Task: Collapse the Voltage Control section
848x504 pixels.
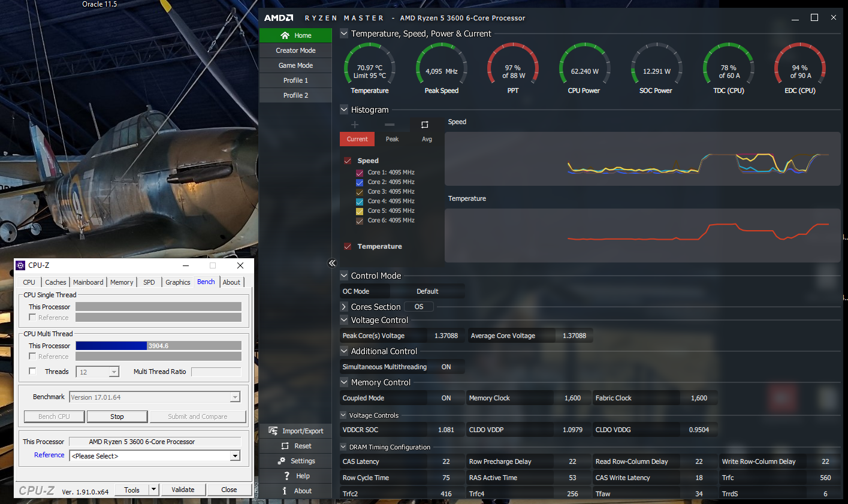Action: point(344,320)
